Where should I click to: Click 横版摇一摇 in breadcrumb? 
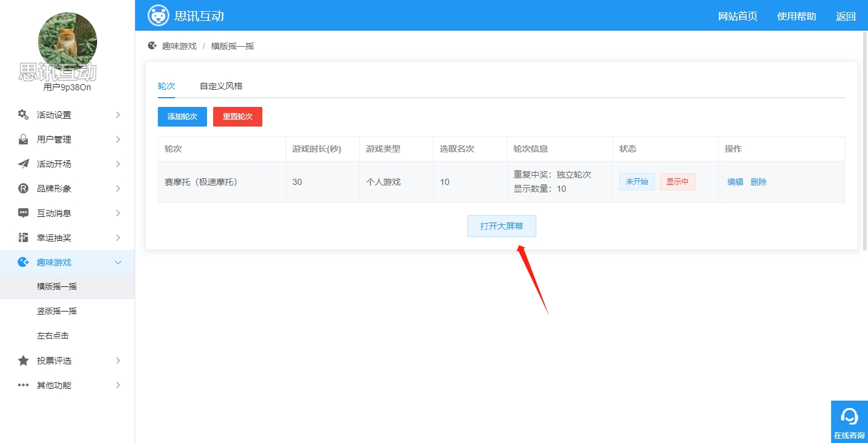232,46
